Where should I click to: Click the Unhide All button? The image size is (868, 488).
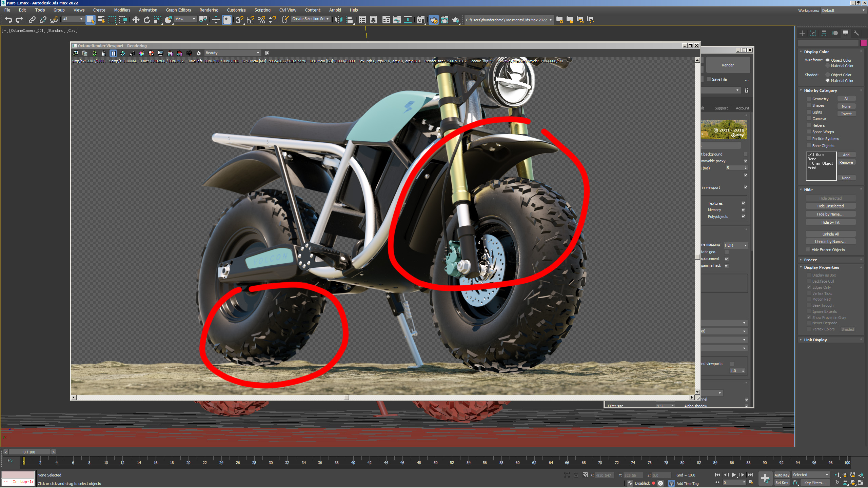pyautogui.click(x=830, y=234)
